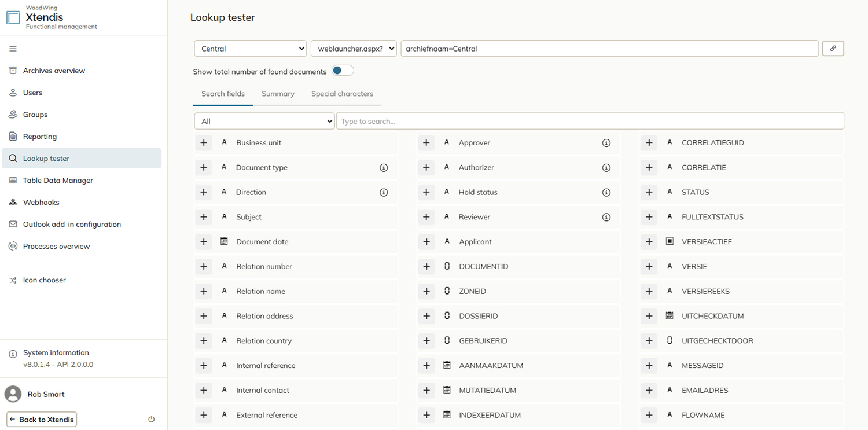Toggle show total number of found documents
This screenshot has width=868, height=430.
coord(343,71)
